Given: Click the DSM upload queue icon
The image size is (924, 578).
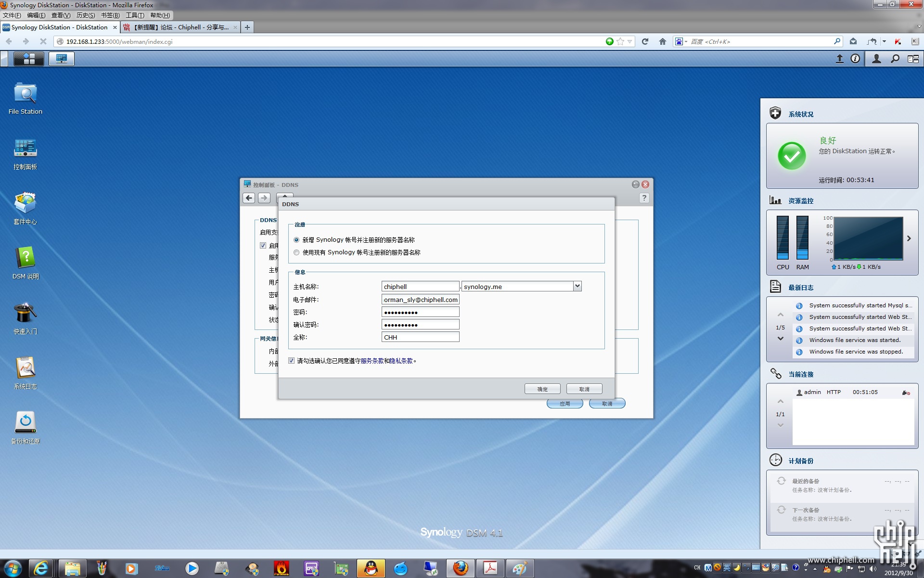Looking at the screenshot, I should tap(839, 59).
